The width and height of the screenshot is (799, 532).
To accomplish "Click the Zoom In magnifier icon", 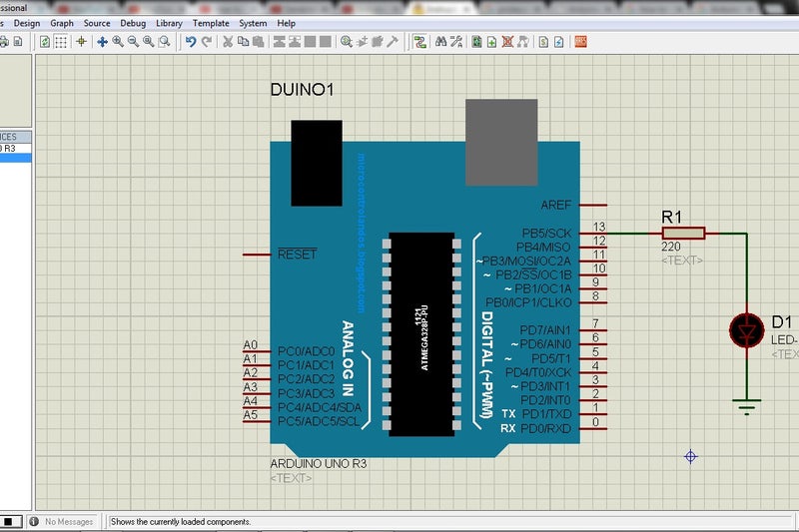I will pyautogui.click(x=118, y=42).
